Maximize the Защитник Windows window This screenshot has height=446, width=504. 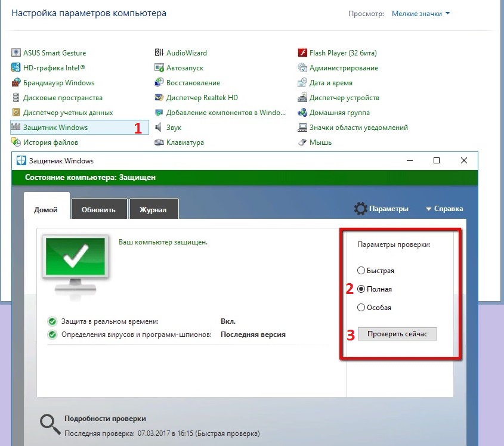(436, 160)
